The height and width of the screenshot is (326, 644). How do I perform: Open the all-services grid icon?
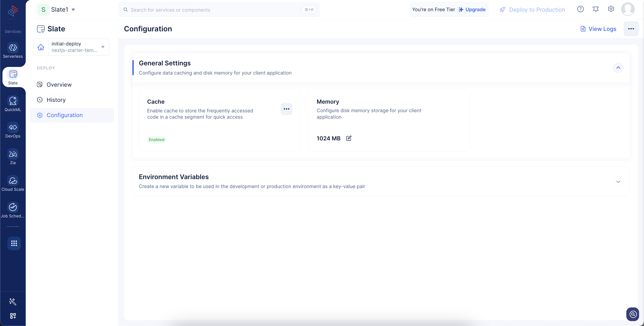14,243
